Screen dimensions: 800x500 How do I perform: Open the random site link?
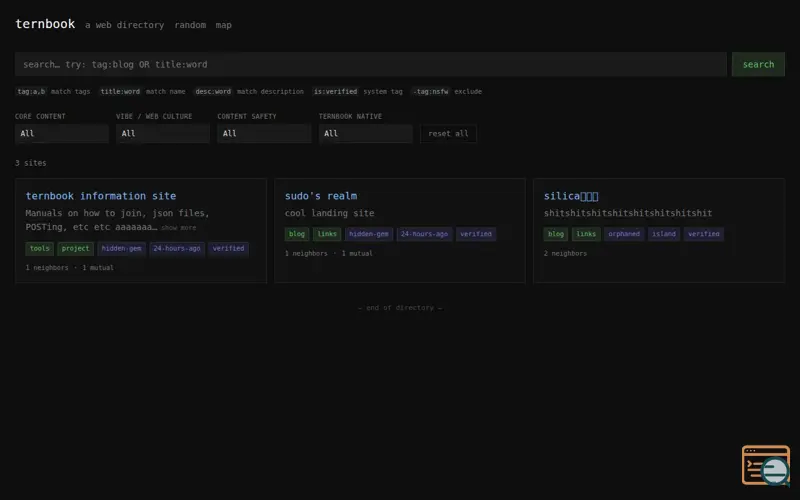190,25
